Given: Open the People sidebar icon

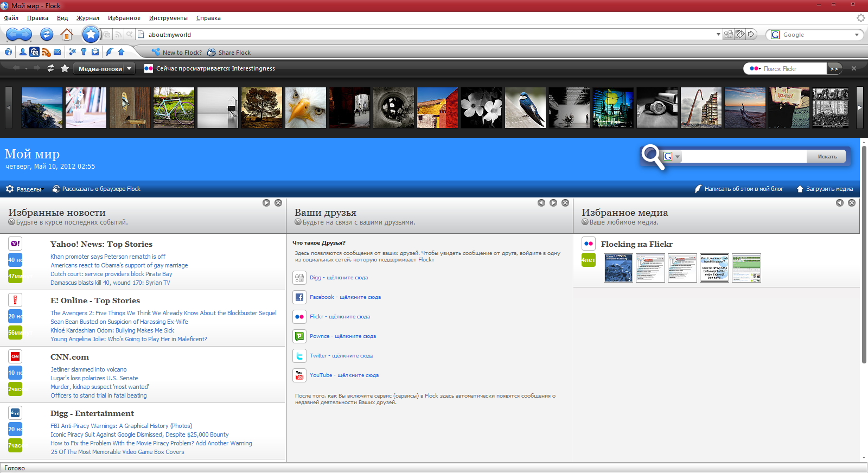Looking at the screenshot, I should [x=23, y=52].
